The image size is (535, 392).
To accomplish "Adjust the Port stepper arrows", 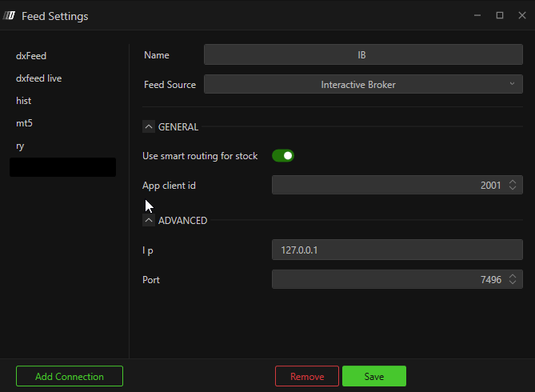I will pyautogui.click(x=513, y=279).
